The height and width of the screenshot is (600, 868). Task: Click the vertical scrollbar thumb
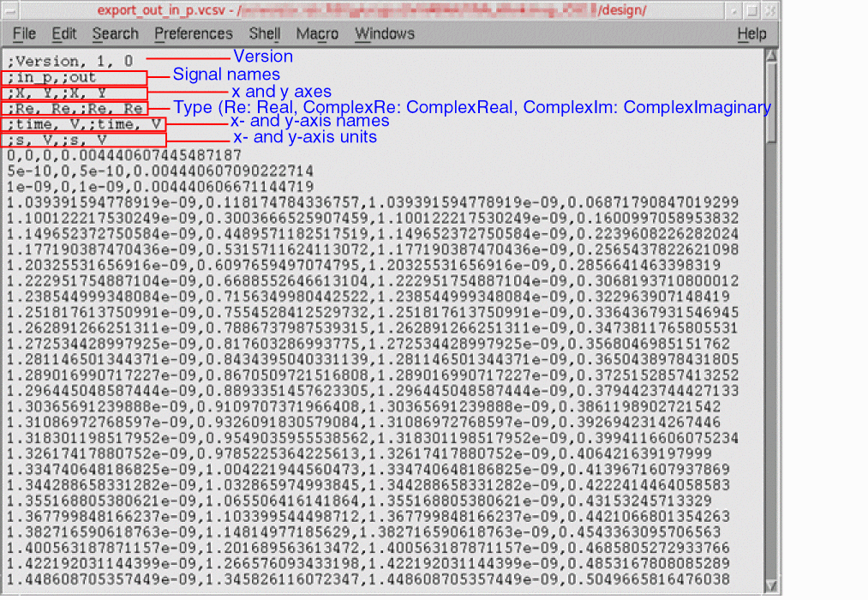(x=772, y=103)
